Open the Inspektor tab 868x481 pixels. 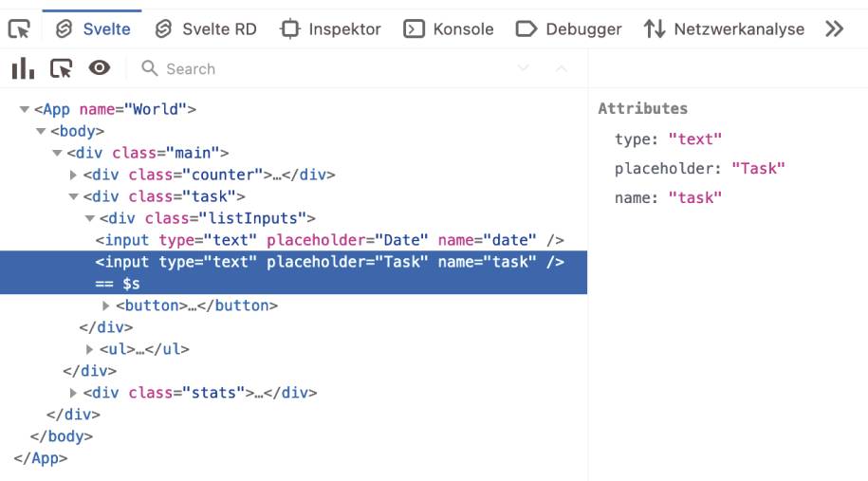(330, 28)
